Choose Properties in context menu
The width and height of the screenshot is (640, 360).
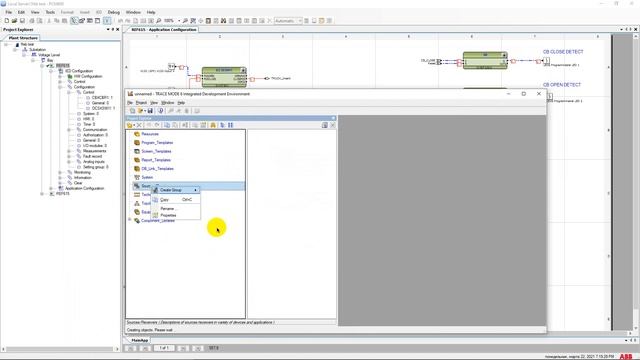click(x=176, y=215)
